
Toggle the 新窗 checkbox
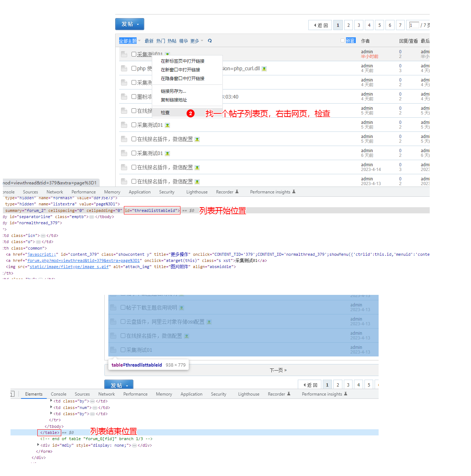click(342, 41)
